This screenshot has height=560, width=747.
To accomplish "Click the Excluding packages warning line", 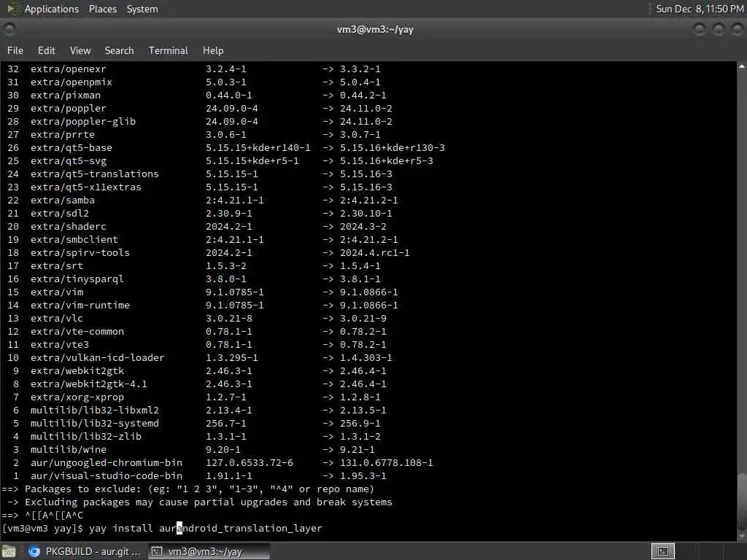I will [200, 502].
